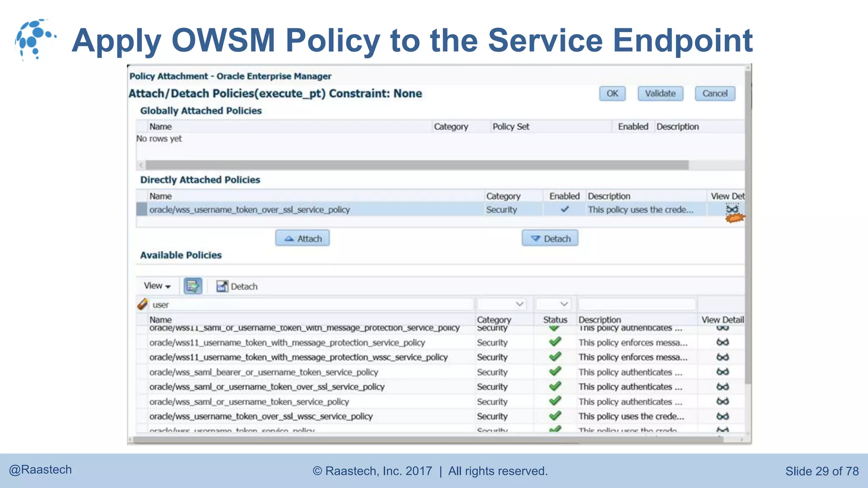This screenshot has height=488, width=868.
Task: Select oracle/wss11_username_token_with_message_protection_service_policy row
Action: click(440, 342)
